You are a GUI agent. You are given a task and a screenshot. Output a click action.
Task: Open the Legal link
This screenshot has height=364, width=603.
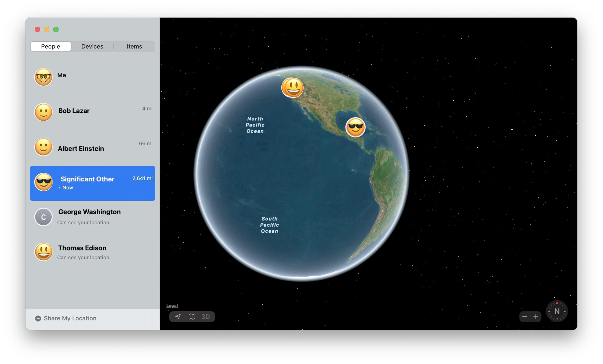[172, 306]
